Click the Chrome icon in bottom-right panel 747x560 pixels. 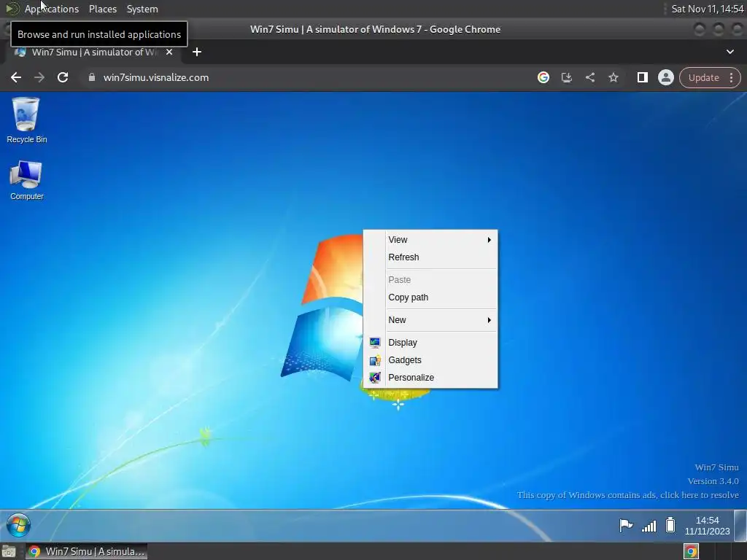[x=692, y=551]
